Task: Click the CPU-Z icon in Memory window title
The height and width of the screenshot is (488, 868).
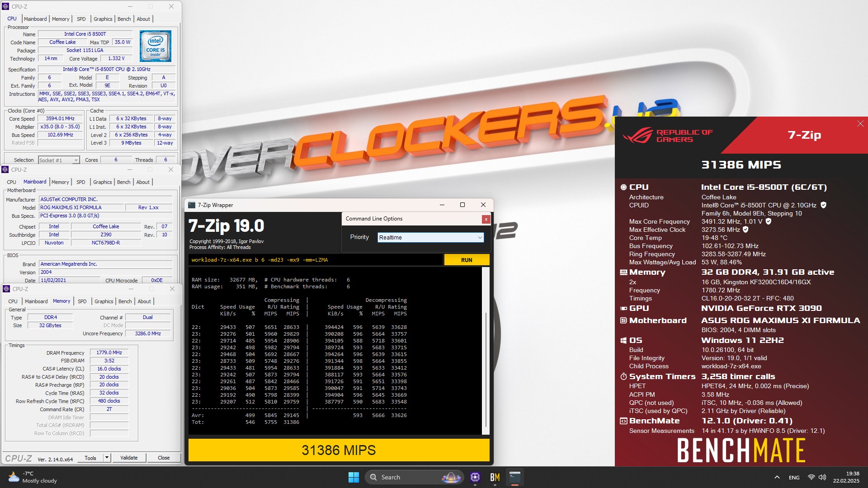Action: [x=6, y=289]
